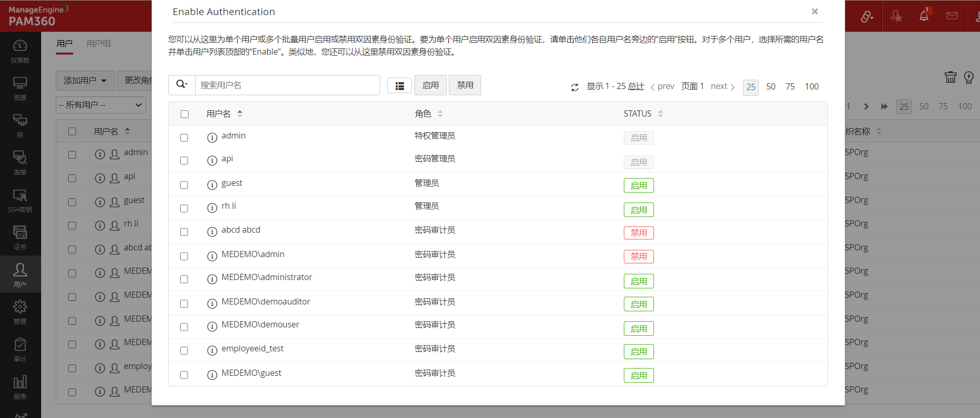
Task: Select 25 per page in the dialog
Action: coord(751,87)
